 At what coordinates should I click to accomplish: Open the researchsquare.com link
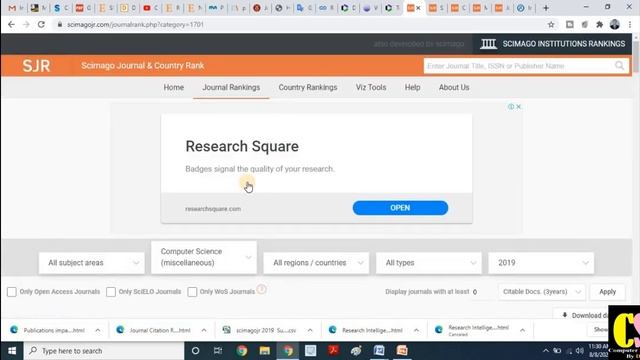pyautogui.click(x=213, y=209)
